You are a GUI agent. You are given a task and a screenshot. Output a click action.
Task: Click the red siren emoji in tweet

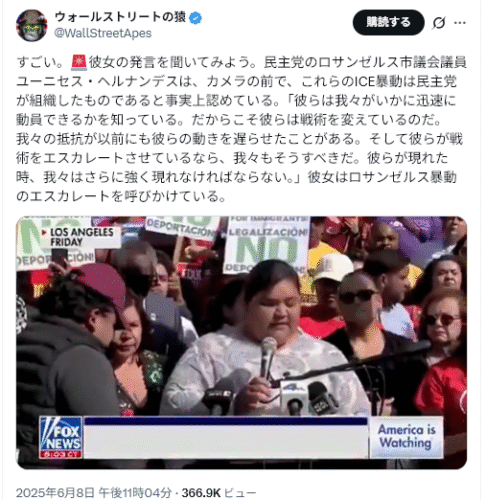(79, 62)
